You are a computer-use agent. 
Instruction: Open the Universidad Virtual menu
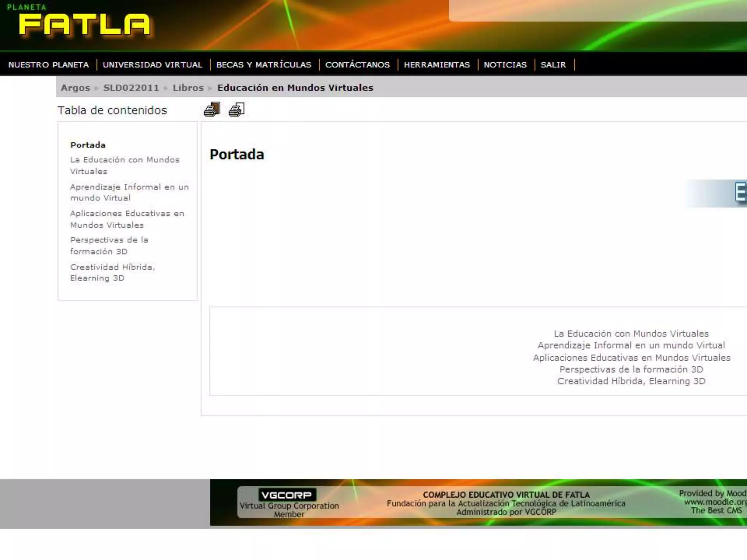pyautogui.click(x=152, y=65)
